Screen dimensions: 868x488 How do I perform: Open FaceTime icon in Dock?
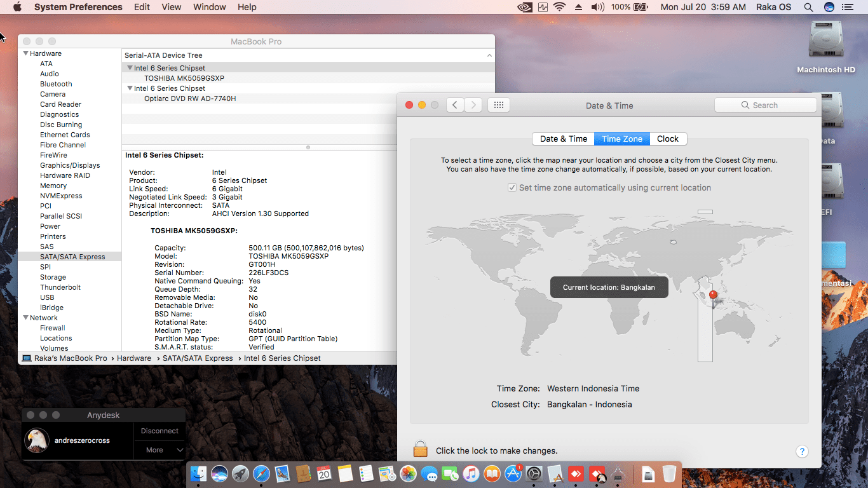click(450, 473)
